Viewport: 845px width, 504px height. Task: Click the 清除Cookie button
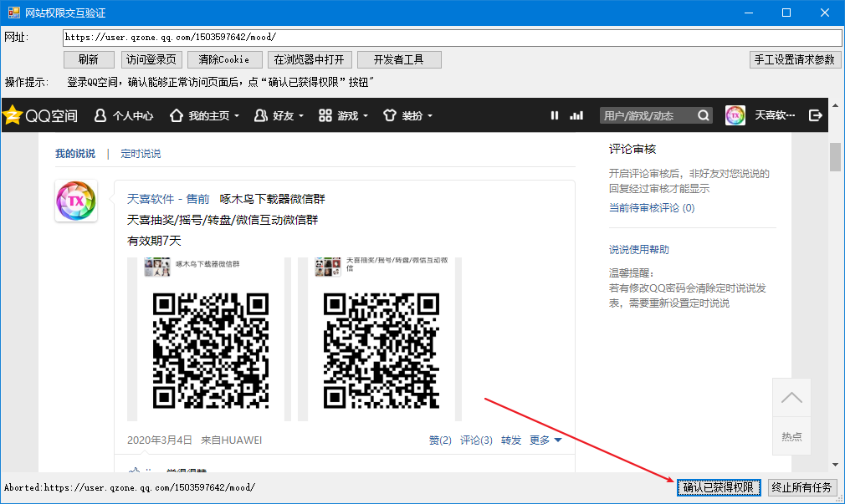click(x=225, y=60)
